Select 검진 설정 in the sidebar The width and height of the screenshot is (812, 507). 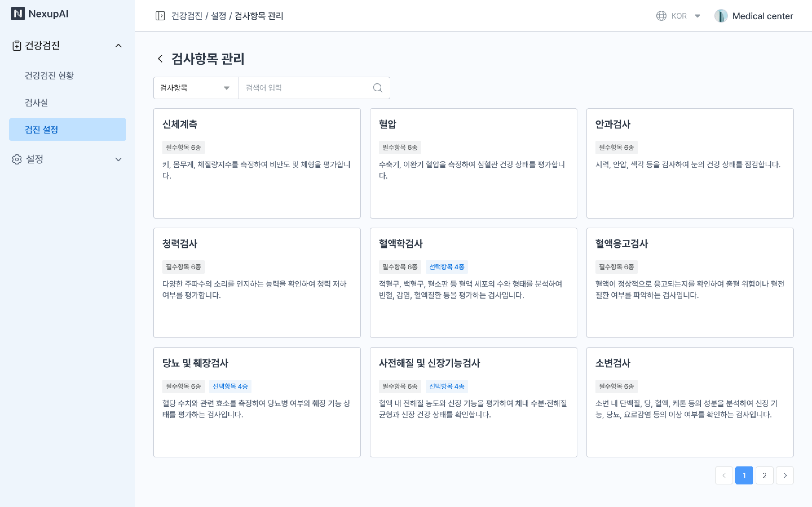pos(67,130)
